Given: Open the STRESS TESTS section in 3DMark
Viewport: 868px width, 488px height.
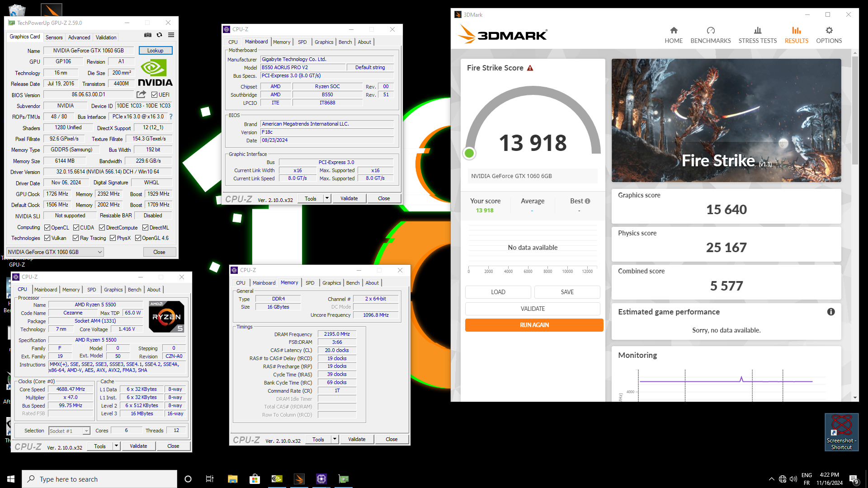Looking at the screenshot, I should [758, 35].
